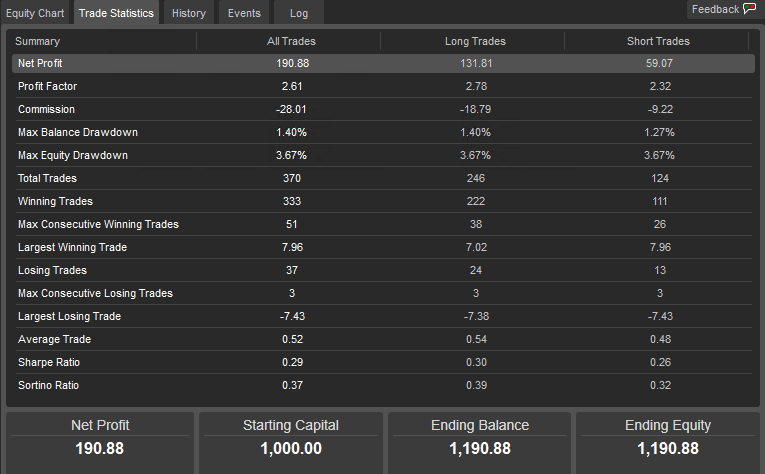Click Short Trades losing trades 13

pos(660,270)
